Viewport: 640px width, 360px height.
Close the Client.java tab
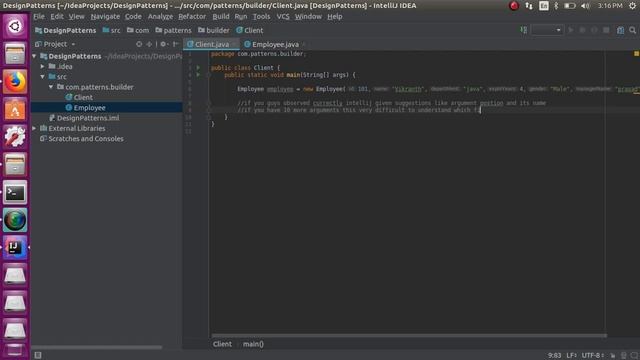tap(235, 44)
